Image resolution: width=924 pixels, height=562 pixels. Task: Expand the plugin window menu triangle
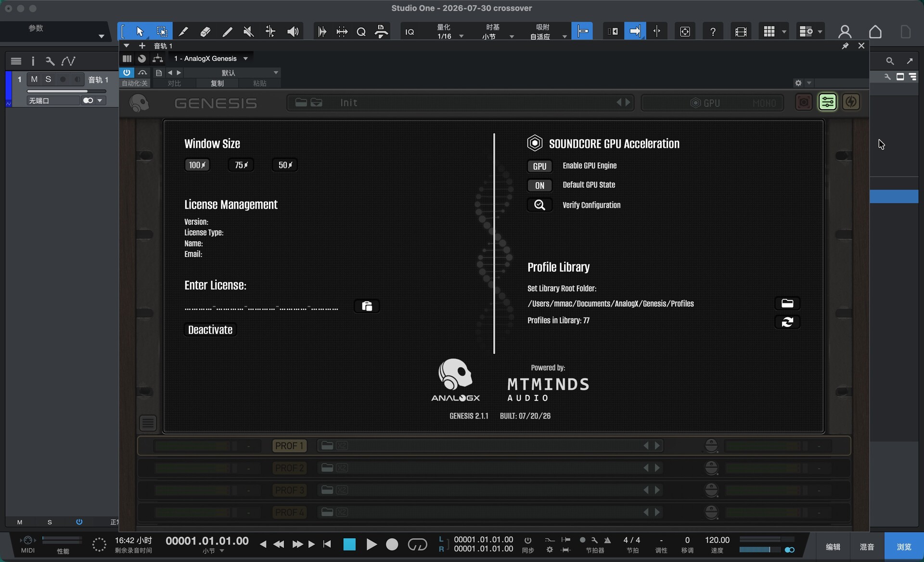coord(126,46)
